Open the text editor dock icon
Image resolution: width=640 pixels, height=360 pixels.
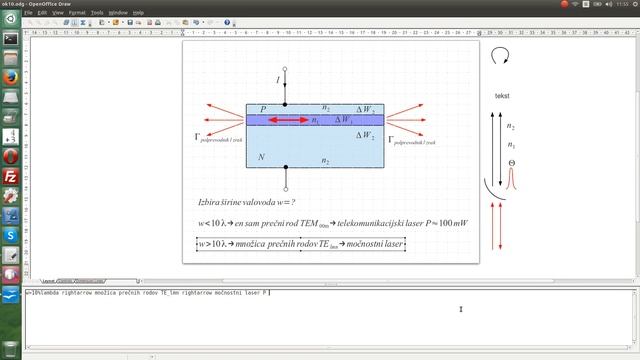[x=11, y=256]
